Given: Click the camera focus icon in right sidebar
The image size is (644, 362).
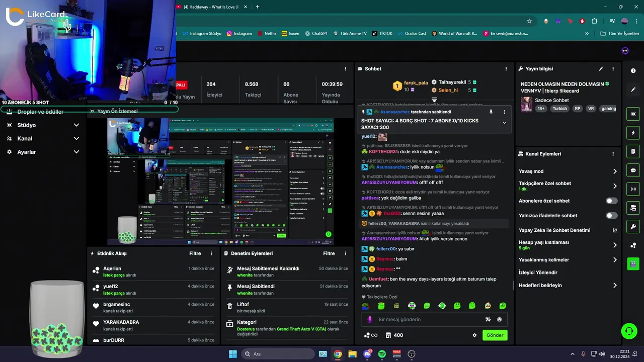Looking at the screenshot, I should (x=633, y=114).
